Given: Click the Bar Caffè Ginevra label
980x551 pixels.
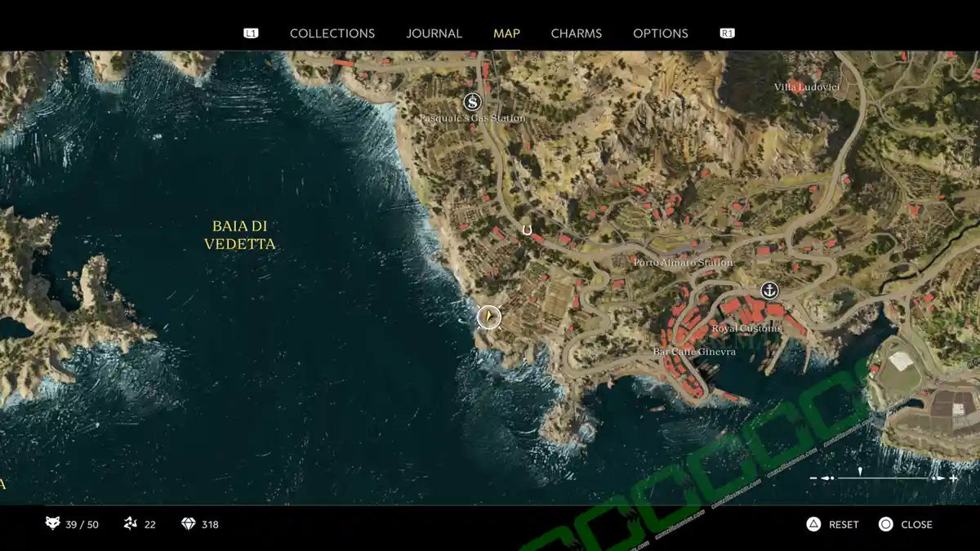Looking at the screenshot, I should click(x=694, y=352).
